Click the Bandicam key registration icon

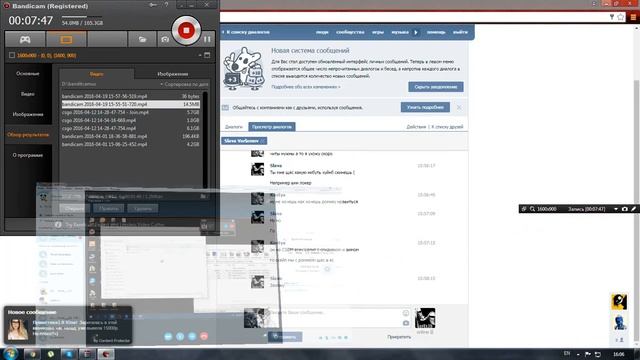pos(153,5)
